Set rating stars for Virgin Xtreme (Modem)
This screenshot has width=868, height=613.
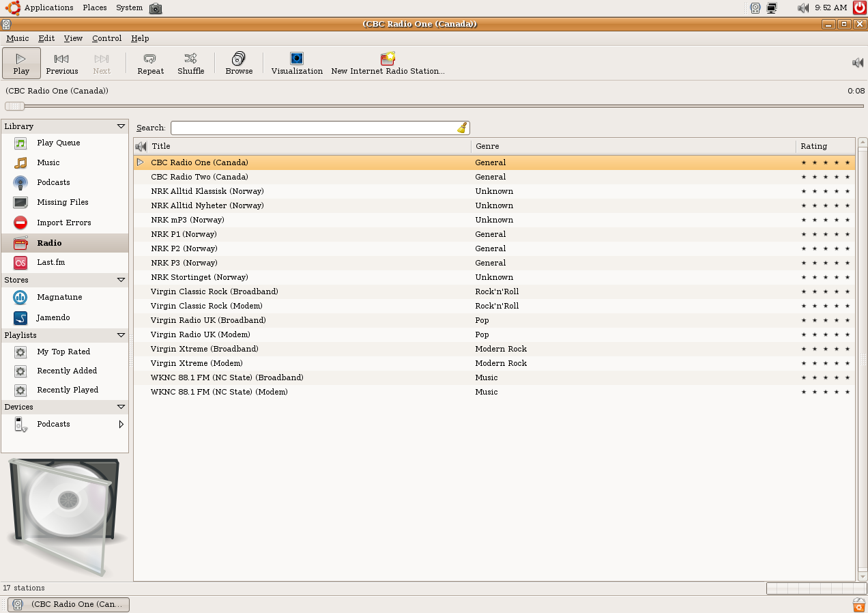click(x=826, y=363)
